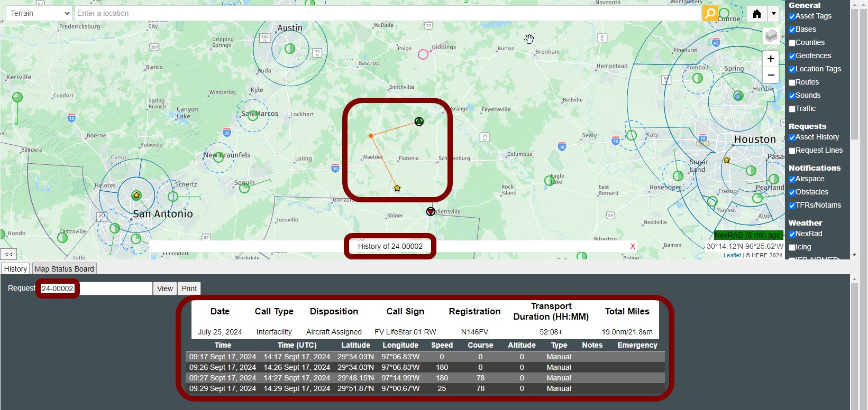The width and height of the screenshot is (868, 410).
Task: Disable the Geofences checkbox
Action: (792, 56)
